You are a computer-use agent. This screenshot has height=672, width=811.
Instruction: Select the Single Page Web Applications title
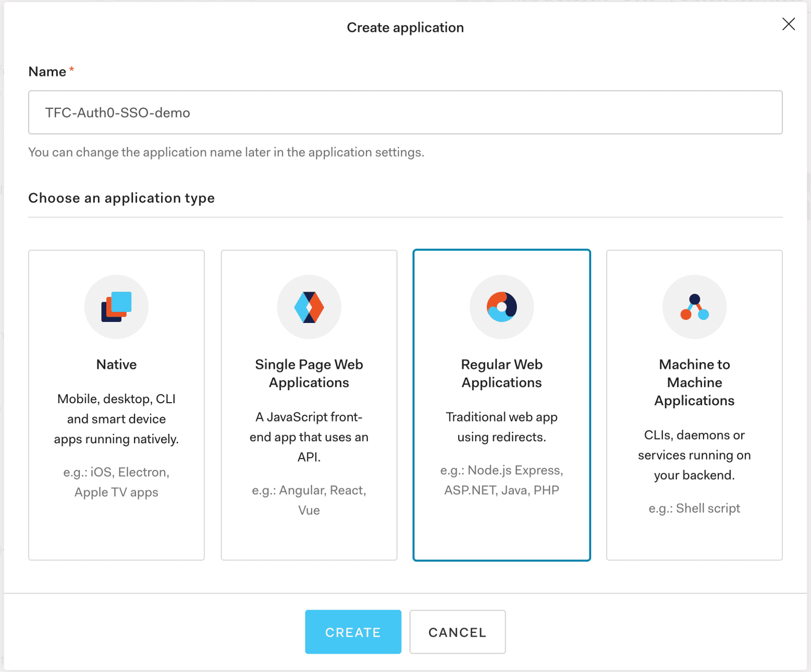point(309,374)
